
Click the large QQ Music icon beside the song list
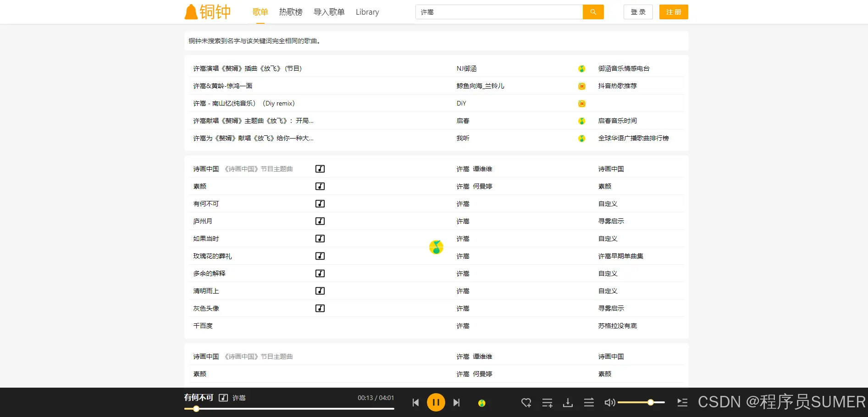[436, 247]
